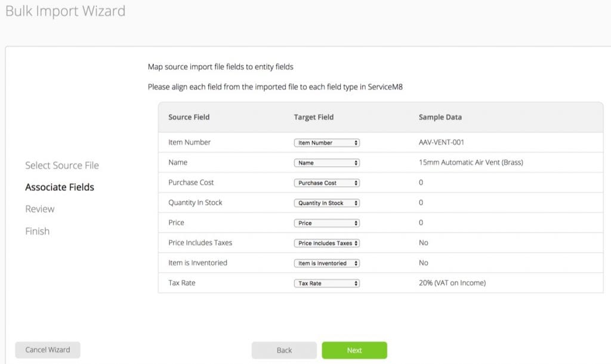Click the green Next button
The width and height of the screenshot is (611, 364).
(354, 350)
